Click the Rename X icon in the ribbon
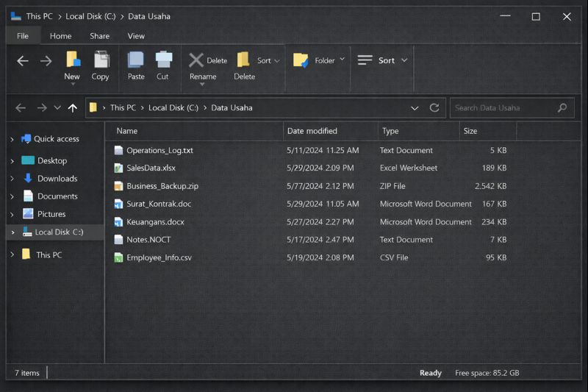 (196, 60)
